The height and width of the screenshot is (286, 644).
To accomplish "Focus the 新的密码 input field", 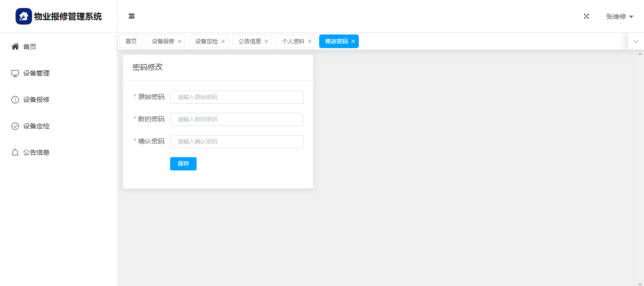I will click(237, 119).
